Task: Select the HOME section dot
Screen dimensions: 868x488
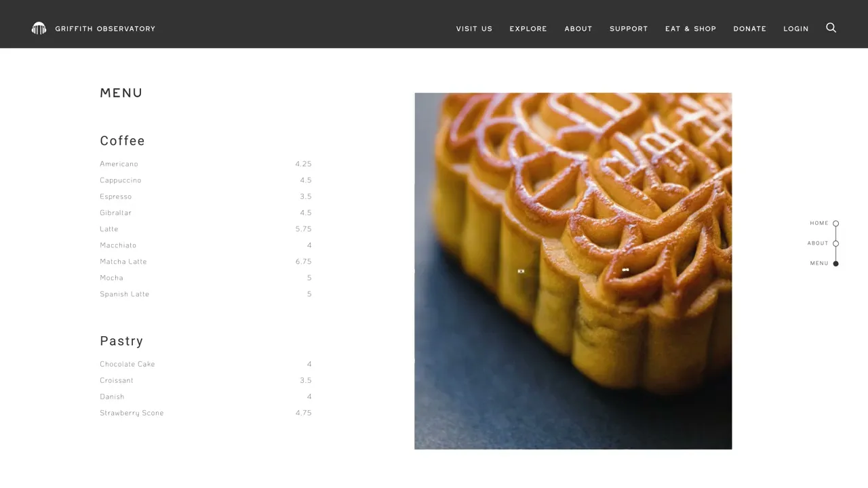Action: pos(835,224)
